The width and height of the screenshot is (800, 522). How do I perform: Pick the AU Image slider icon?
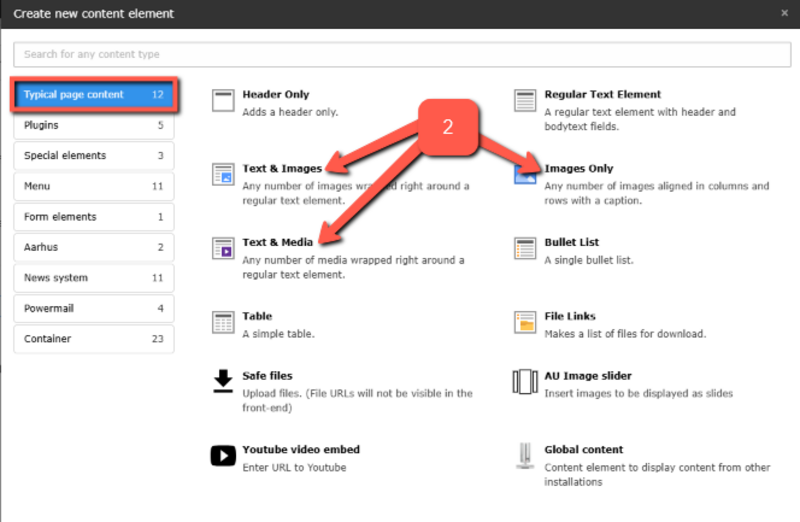click(x=525, y=382)
